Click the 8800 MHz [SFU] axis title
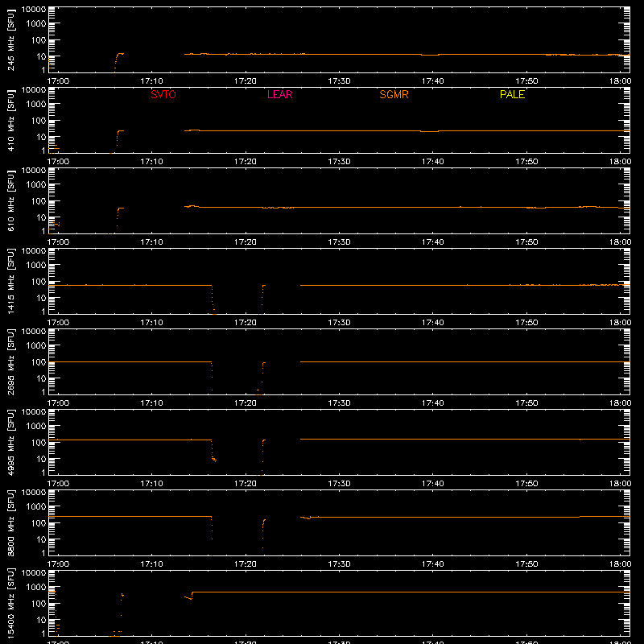644x644 pixels. (x=11, y=522)
